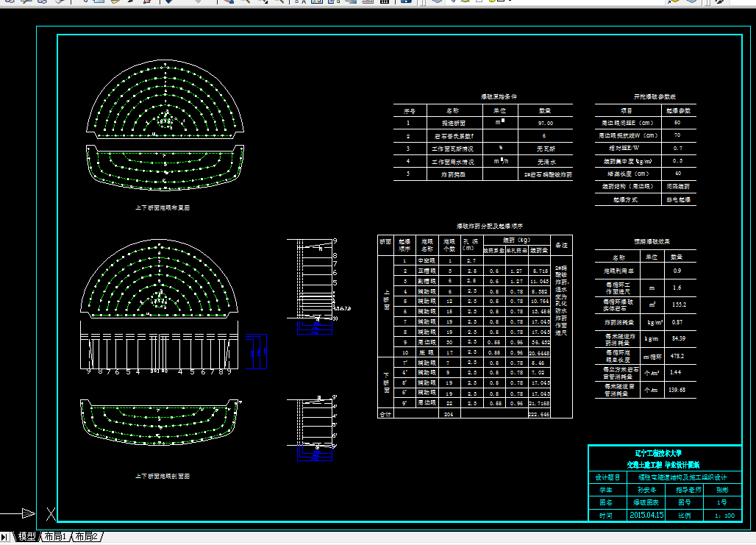Click the tab scroll-to-end arrow button

[x=4, y=536]
